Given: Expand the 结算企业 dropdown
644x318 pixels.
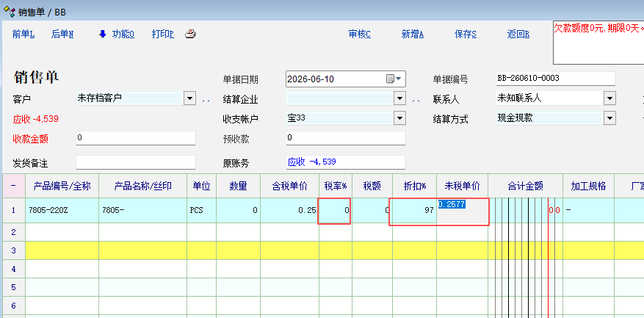Looking at the screenshot, I should tap(399, 98).
